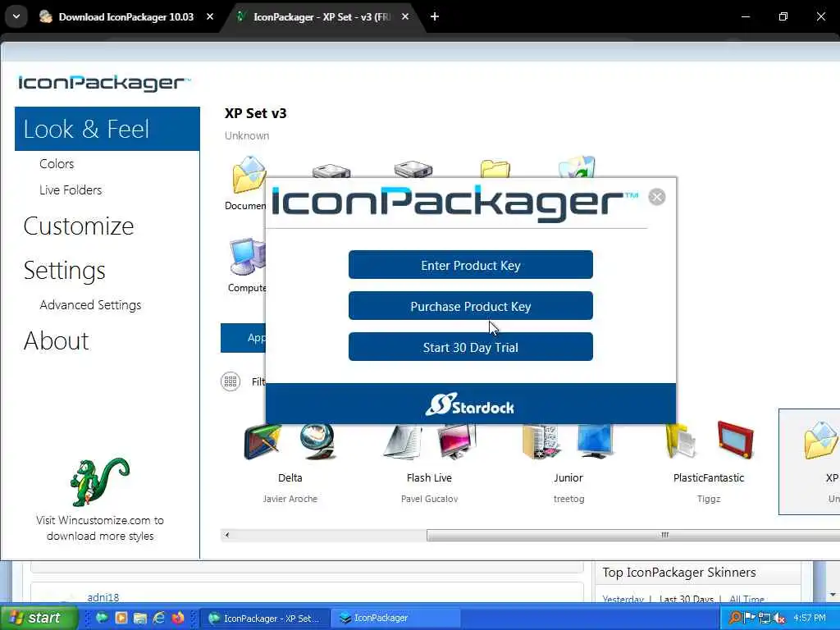Open the Look & Feel section
The image size is (840, 630).
[107, 129]
